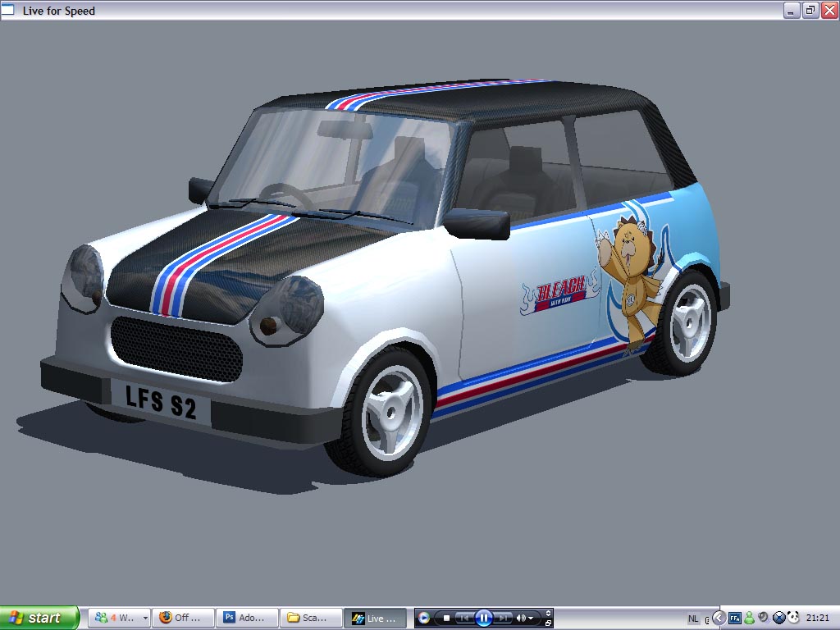
Task: Minimize the Live for Speed window
Action: [792, 10]
